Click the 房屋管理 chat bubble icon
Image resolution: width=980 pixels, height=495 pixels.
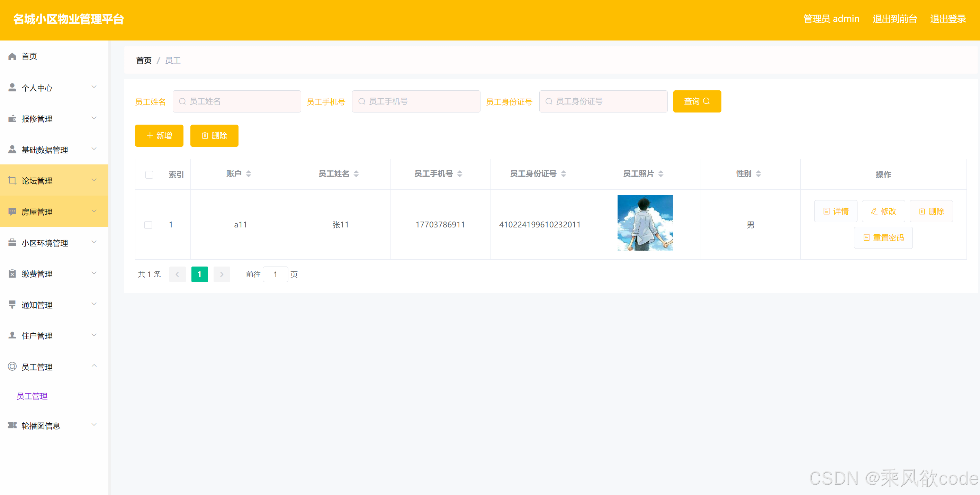pyautogui.click(x=12, y=211)
